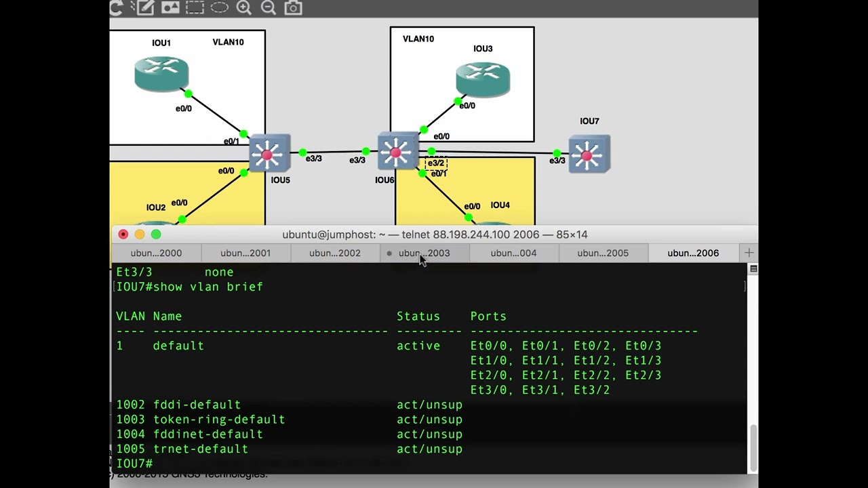The width and height of the screenshot is (868, 488).
Task: Click the VLAN10 label near IOU3
Action: click(418, 39)
